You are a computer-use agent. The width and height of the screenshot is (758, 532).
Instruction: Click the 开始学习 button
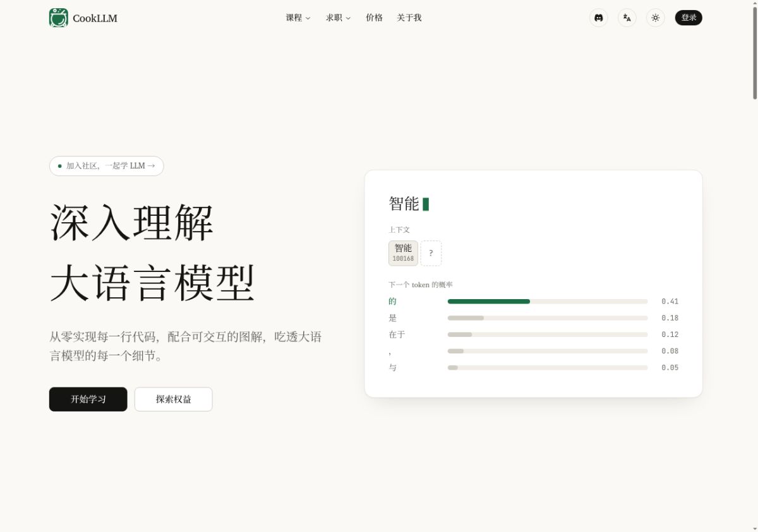[88, 399]
